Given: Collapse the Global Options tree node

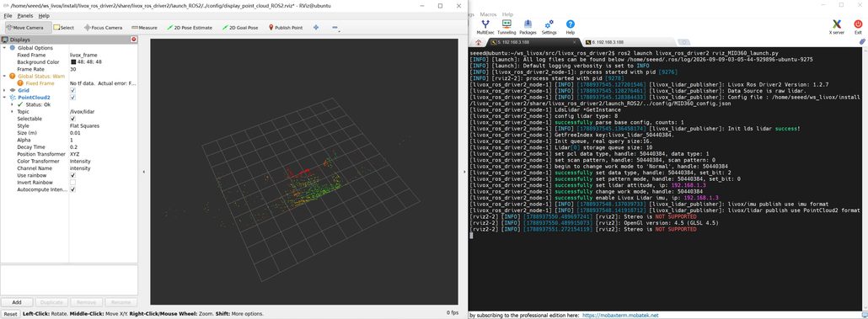Looking at the screenshot, I should click(x=4, y=48).
